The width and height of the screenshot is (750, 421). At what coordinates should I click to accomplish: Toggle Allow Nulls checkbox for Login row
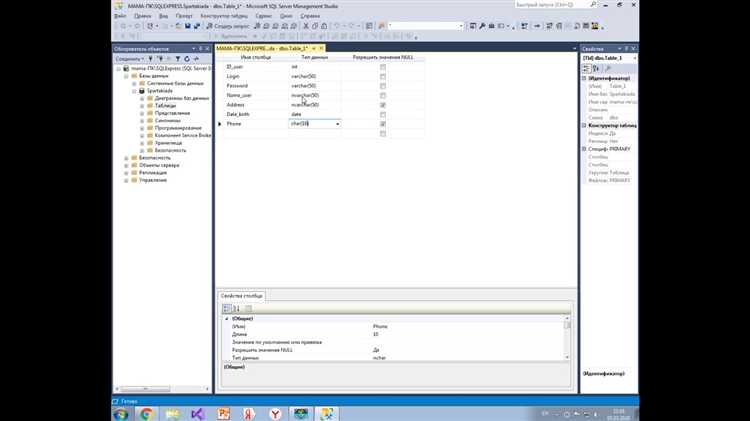383,77
